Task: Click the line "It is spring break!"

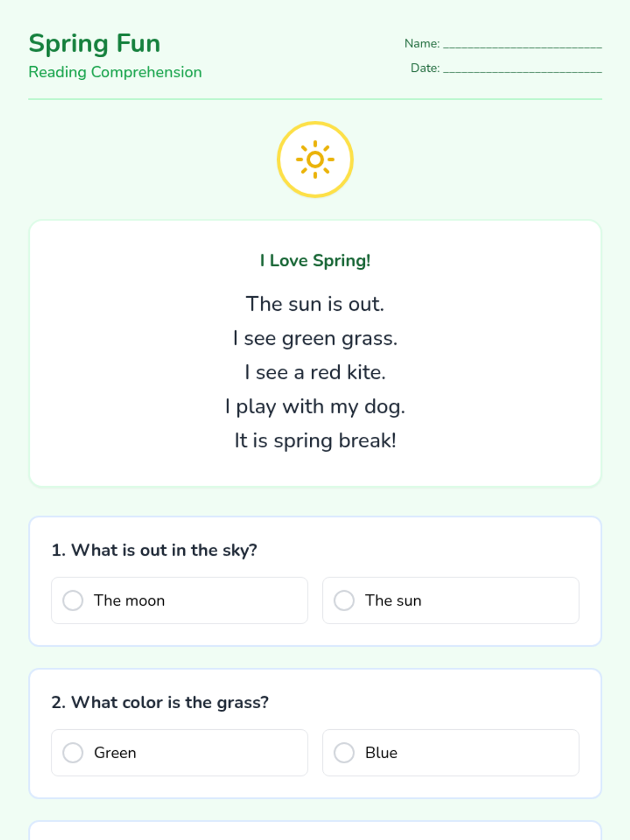Action: click(315, 440)
